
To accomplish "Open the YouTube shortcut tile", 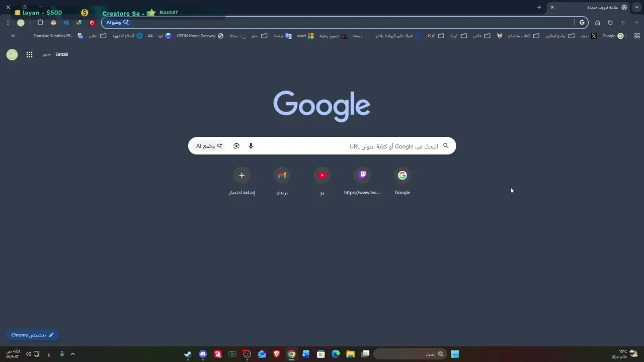I will pos(322,182).
